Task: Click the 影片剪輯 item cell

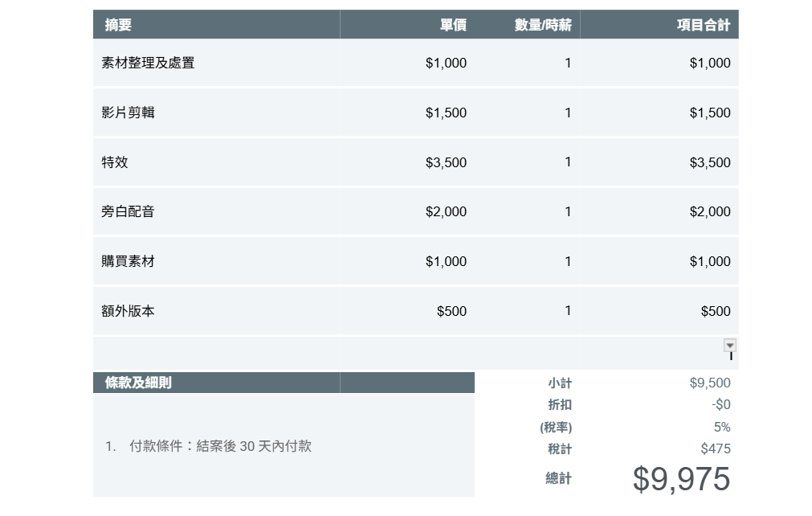Action: tap(129, 113)
